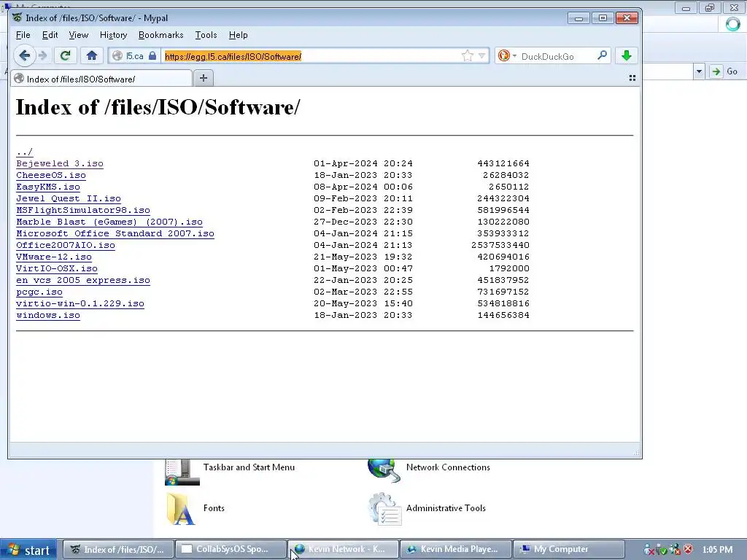Click the MSFlightSimulator98.iso link
The height and width of the screenshot is (560, 747).
[83, 210]
